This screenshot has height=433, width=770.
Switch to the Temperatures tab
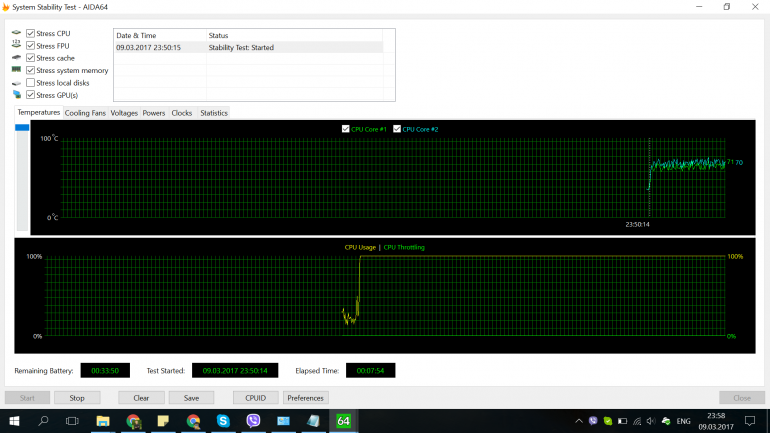39,112
